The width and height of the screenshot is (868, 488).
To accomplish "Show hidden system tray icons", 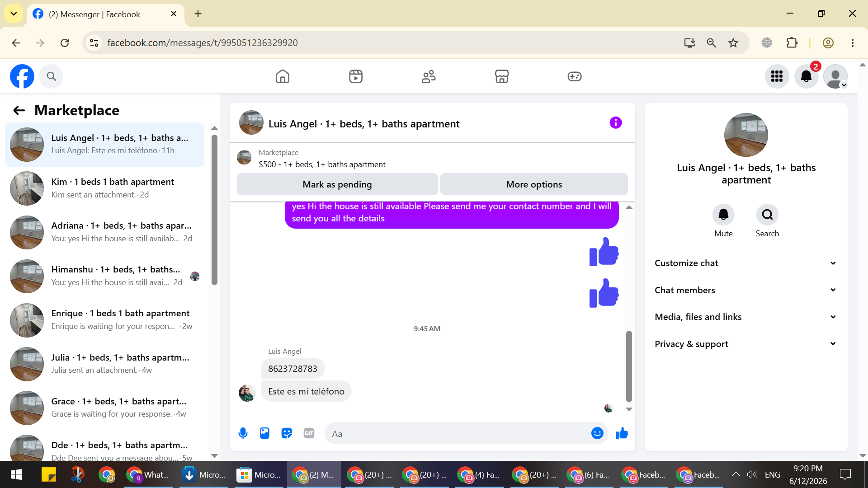I will pyautogui.click(x=736, y=474).
